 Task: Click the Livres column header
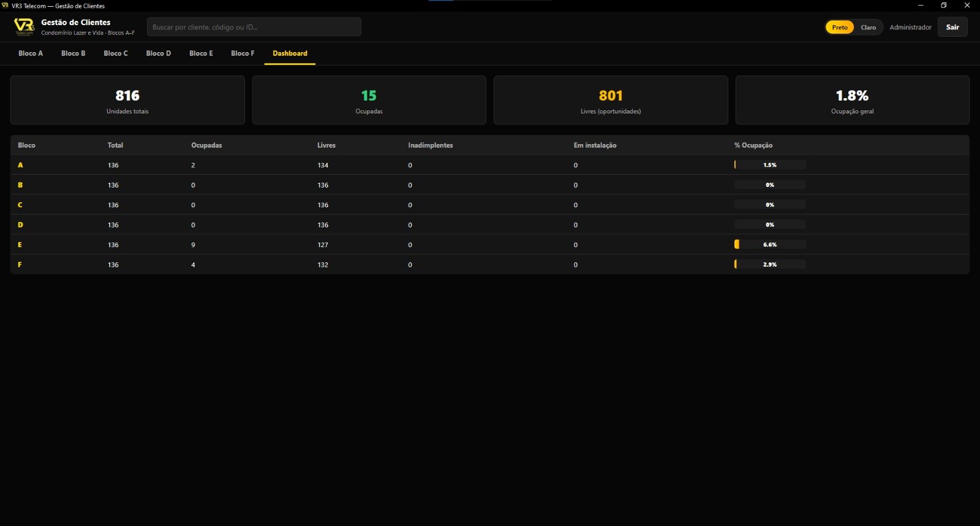[326, 145]
